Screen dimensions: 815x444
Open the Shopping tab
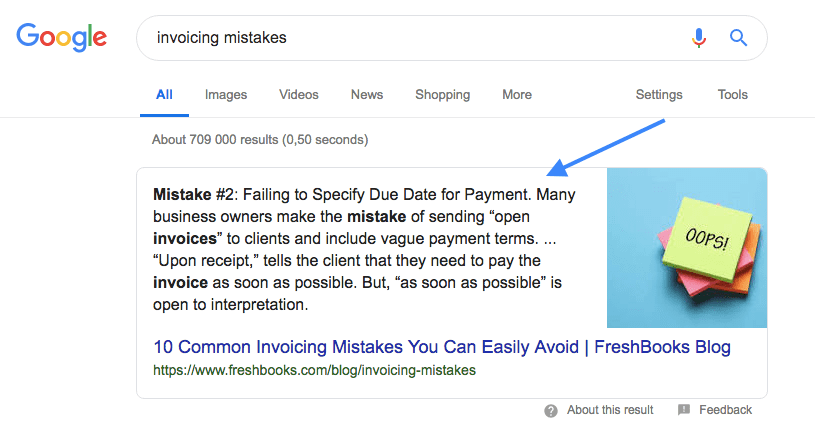coord(442,95)
